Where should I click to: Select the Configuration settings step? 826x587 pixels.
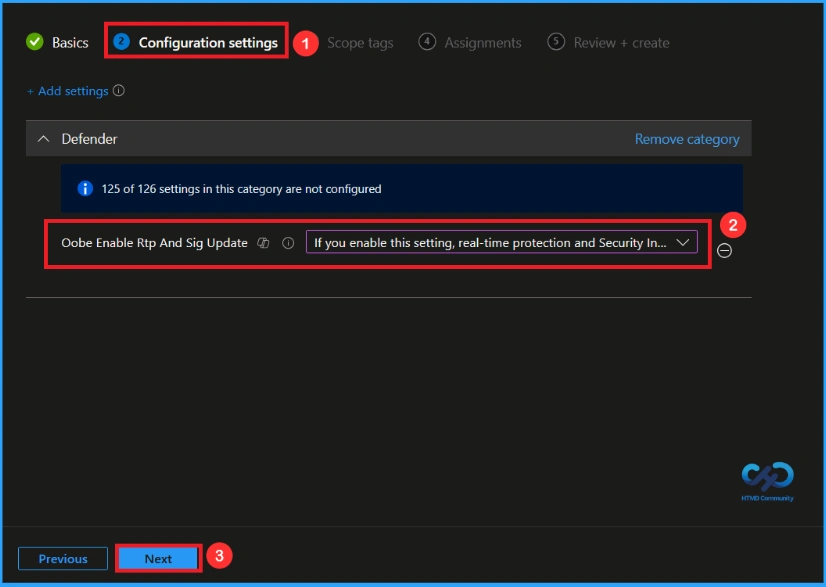[207, 42]
